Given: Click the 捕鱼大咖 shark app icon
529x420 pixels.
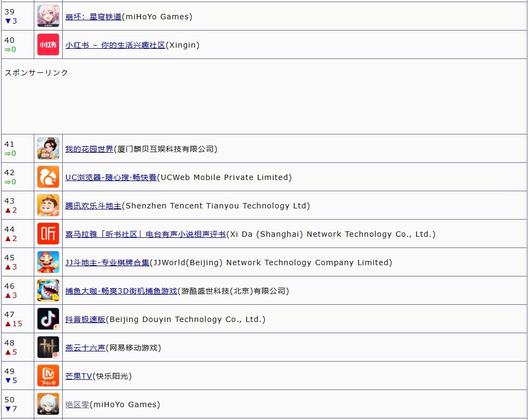Looking at the screenshot, I should (x=48, y=290).
